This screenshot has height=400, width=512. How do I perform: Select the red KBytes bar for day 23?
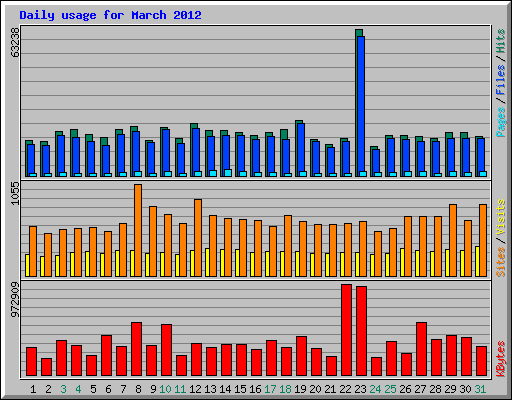click(x=361, y=331)
